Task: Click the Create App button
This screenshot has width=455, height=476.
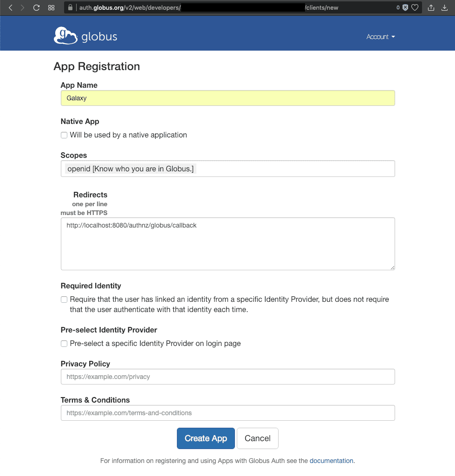Action: coord(206,438)
